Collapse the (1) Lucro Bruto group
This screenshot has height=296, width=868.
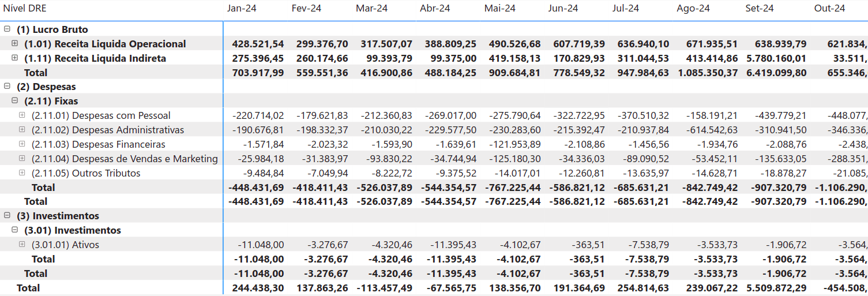click(7, 29)
